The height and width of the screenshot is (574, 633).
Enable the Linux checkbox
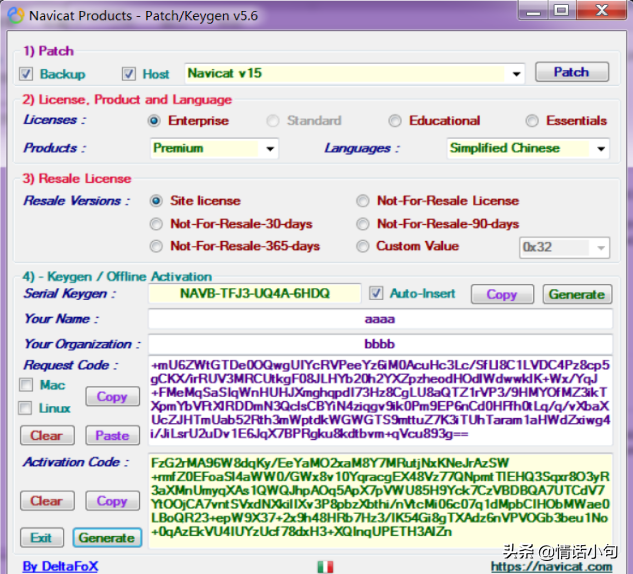click(x=26, y=408)
